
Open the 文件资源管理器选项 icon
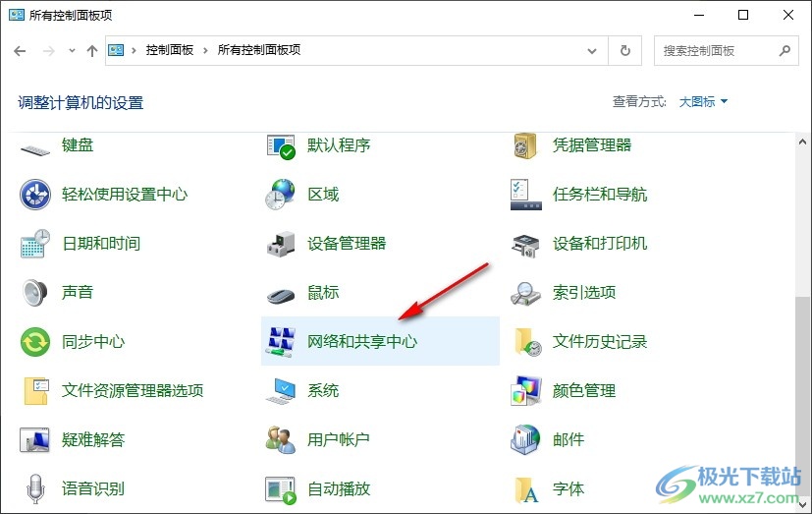pyautogui.click(x=36, y=391)
